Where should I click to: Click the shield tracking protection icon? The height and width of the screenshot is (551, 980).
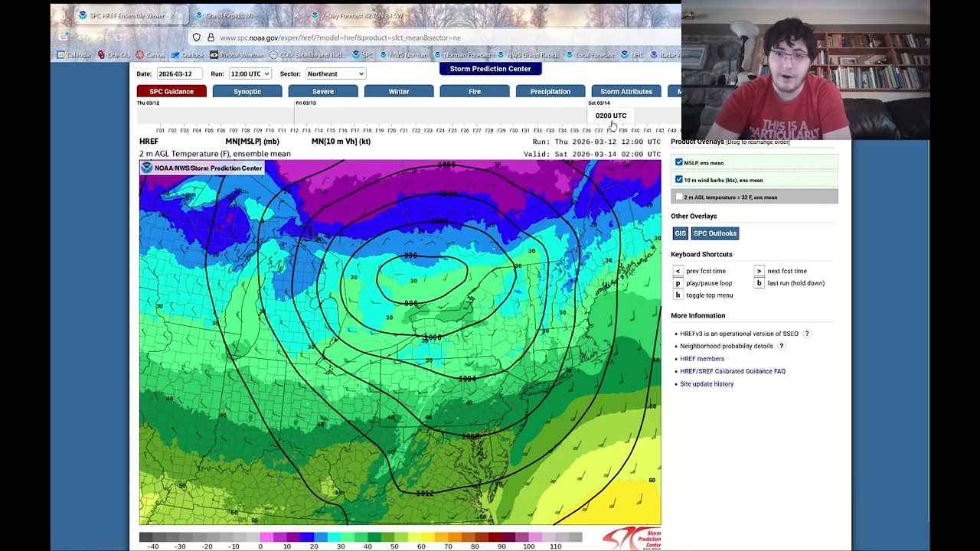pos(197,37)
